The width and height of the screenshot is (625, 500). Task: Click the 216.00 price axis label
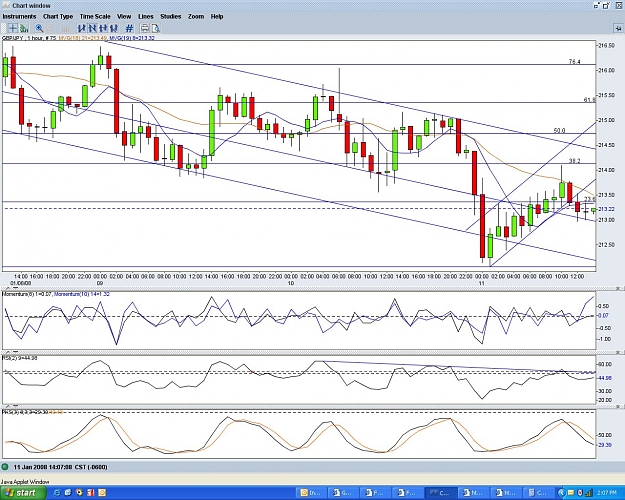tap(607, 70)
